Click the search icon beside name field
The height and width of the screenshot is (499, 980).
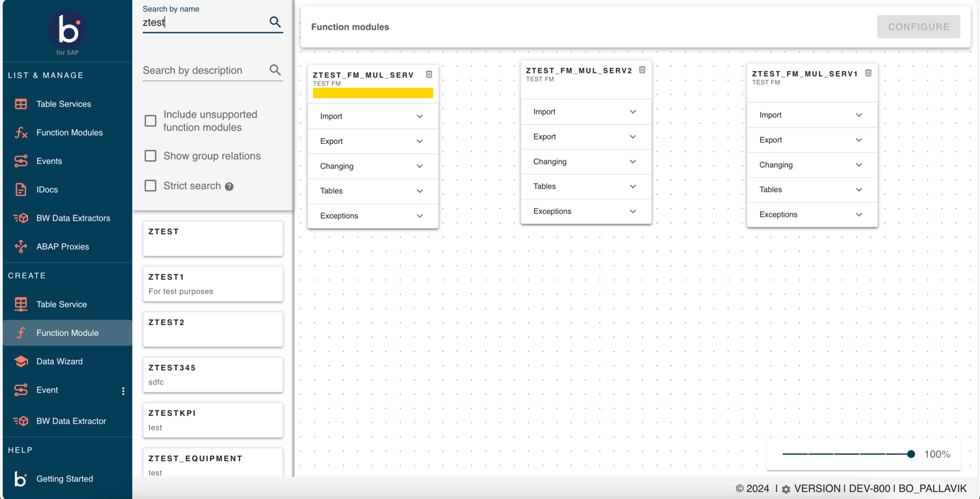[275, 22]
